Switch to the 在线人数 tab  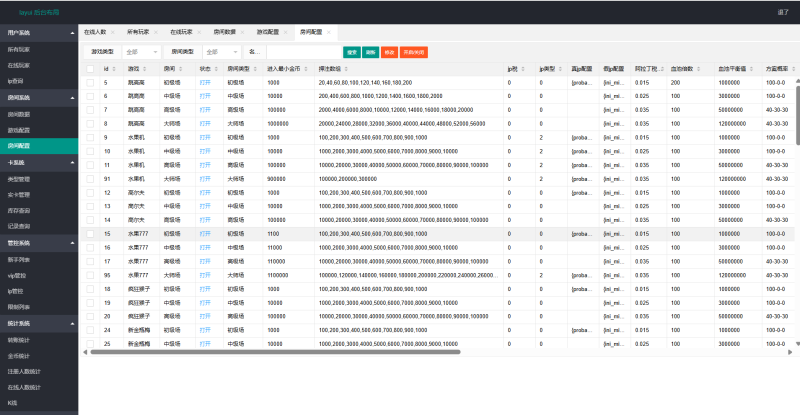pos(95,32)
